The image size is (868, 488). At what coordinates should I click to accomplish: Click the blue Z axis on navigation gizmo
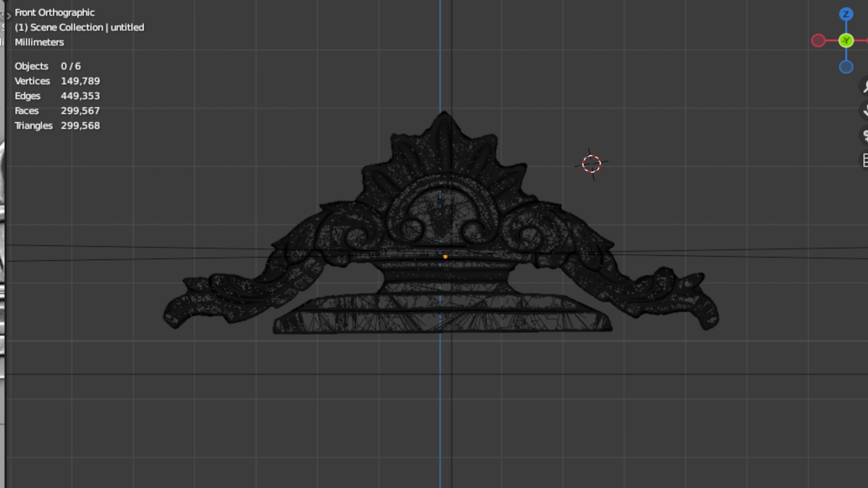tap(846, 14)
